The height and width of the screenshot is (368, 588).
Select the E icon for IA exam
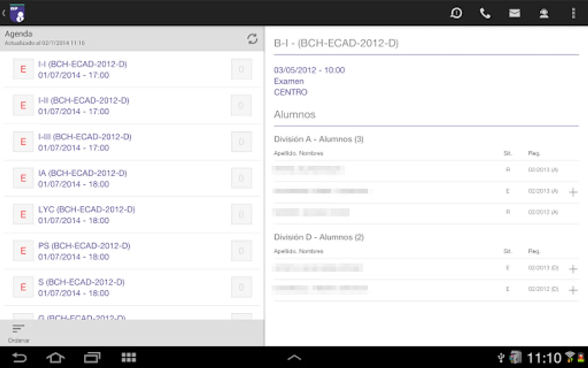click(x=23, y=178)
